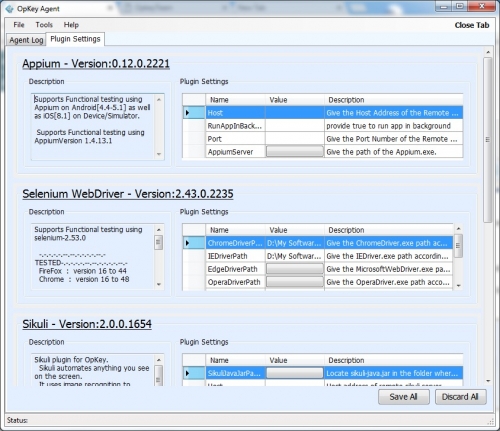Click Close Tab
Screen dimensions: 500x431
click(x=472, y=25)
